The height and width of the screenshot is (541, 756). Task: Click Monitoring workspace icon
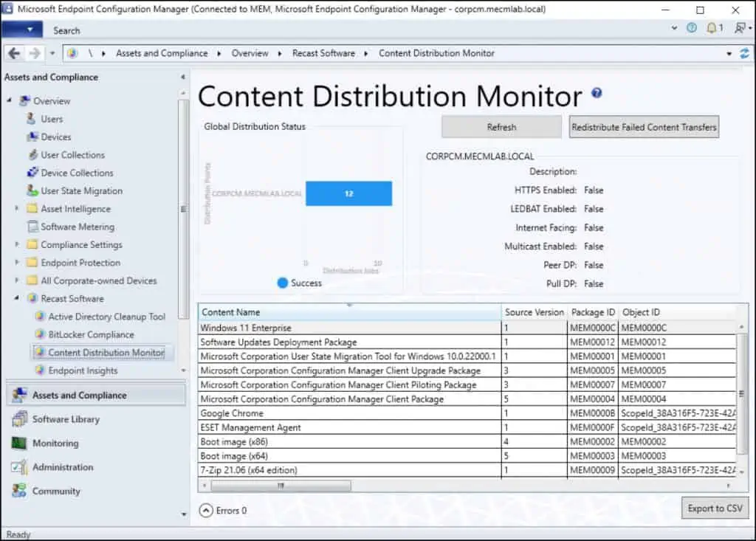point(19,443)
